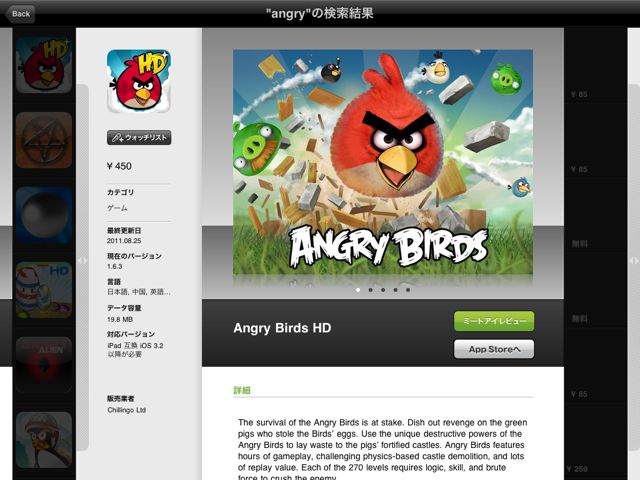Expand the right panel arrow handle
Screen dimensions: 640x480
634,260
